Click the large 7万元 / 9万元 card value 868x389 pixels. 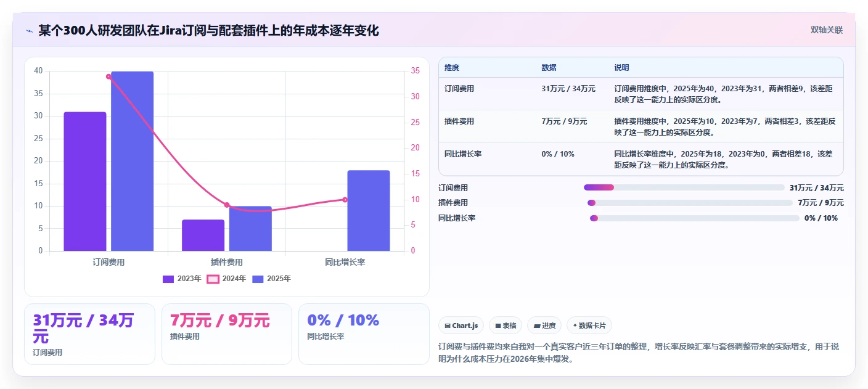(x=219, y=321)
